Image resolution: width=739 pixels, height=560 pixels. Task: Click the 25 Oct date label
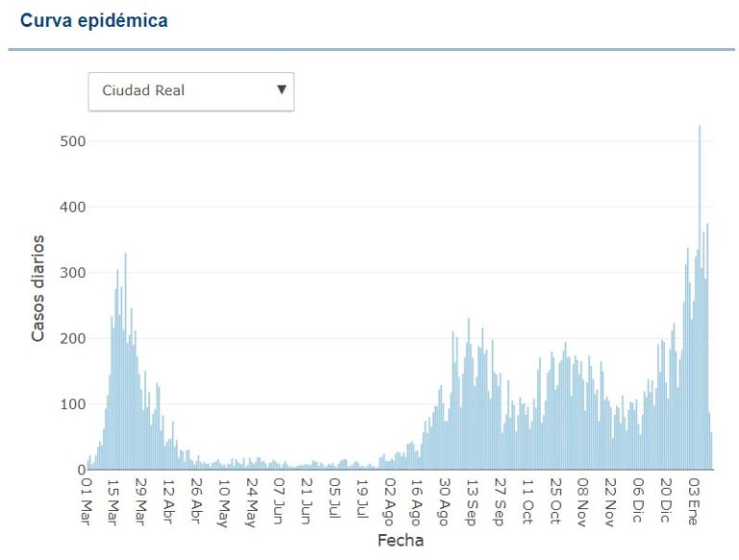(x=554, y=499)
